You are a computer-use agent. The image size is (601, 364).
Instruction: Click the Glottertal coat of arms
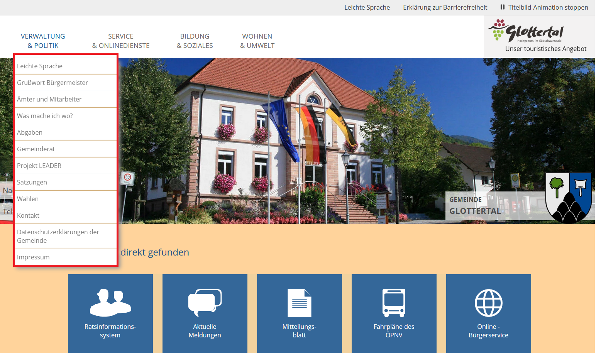point(568,198)
